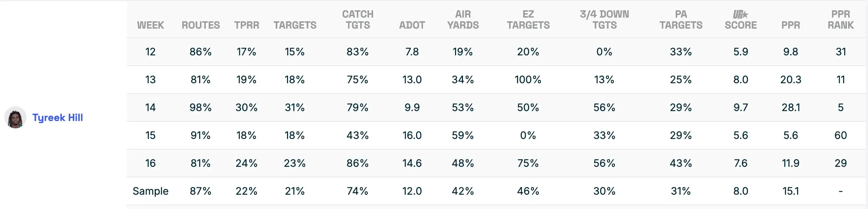This screenshot has height=209, width=868.
Task: Click the Tyreek Hill player name link
Action: pyautogui.click(x=57, y=118)
